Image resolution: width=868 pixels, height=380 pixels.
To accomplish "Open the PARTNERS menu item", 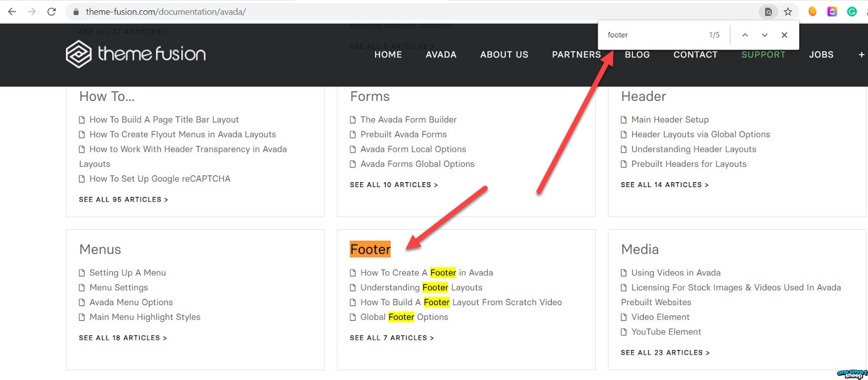I will coord(576,55).
